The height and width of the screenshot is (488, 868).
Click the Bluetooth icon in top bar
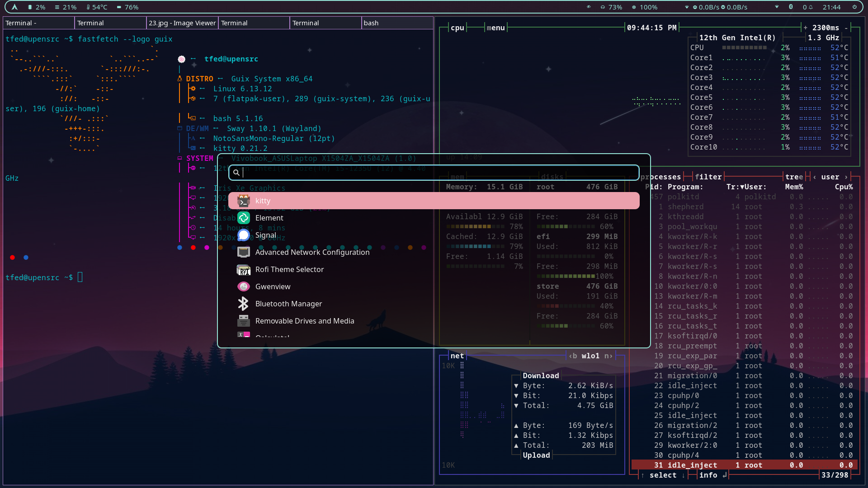(x=791, y=7)
